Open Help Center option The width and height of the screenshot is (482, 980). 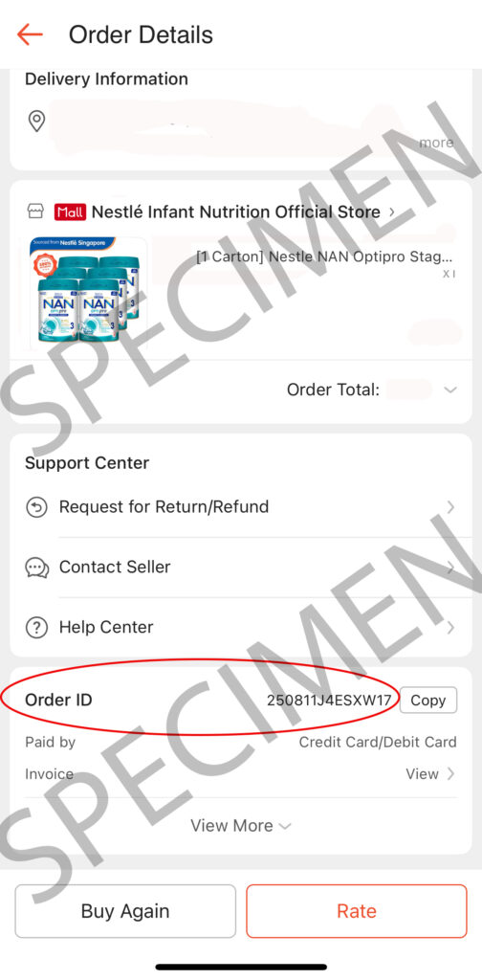(x=241, y=628)
